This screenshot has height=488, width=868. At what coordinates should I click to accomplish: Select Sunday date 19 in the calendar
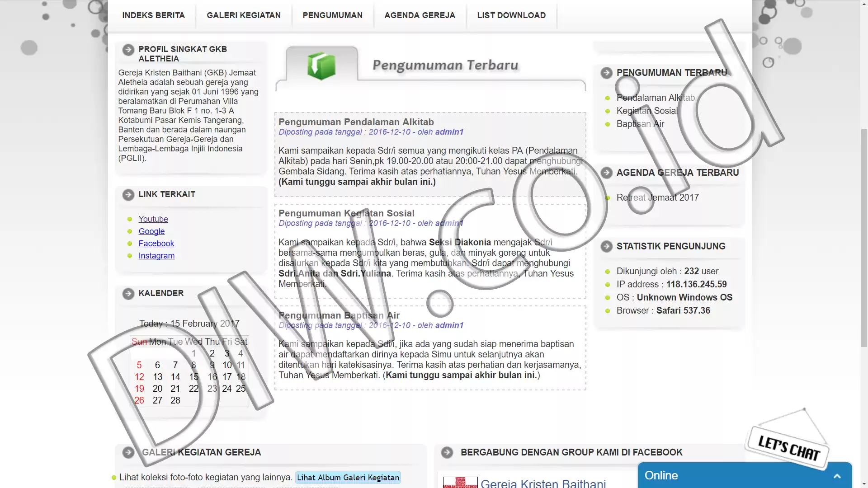coord(139,389)
